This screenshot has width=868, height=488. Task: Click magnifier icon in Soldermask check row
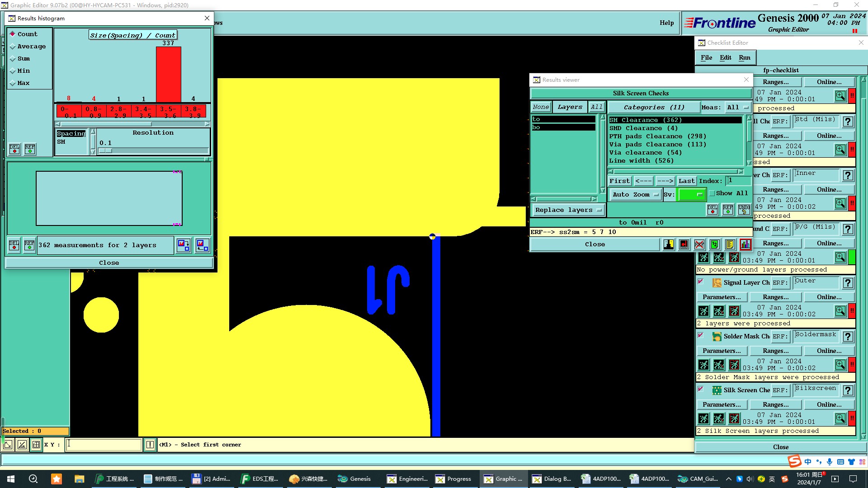840,365
